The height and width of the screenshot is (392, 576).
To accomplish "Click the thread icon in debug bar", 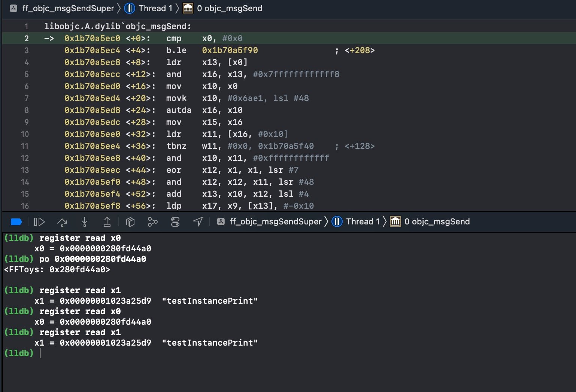I will pyautogui.click(x=337, y=221).
